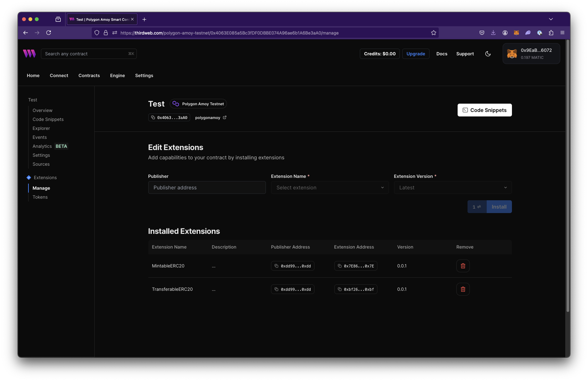The height and width of the screenshot is (381, 588).
Task: Go back to the previous page
Action: coord(26,33)
